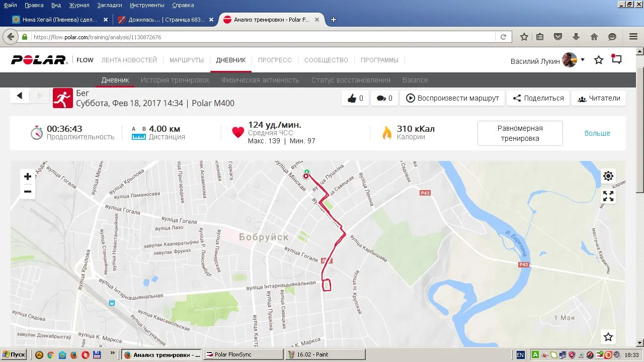This screenshot has width=644, height=362.
Task: Zoom in on the route map
Action: 28,176
